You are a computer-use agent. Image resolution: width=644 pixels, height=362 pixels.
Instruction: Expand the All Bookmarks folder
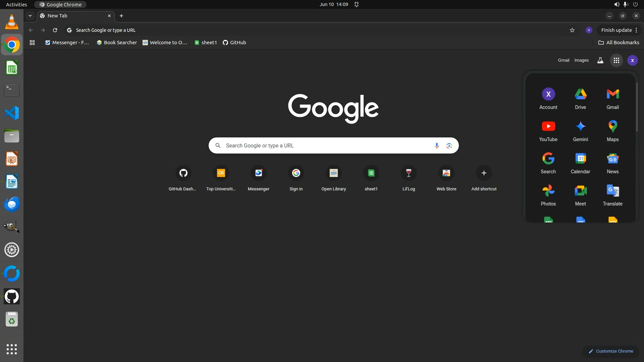[619, 43]
